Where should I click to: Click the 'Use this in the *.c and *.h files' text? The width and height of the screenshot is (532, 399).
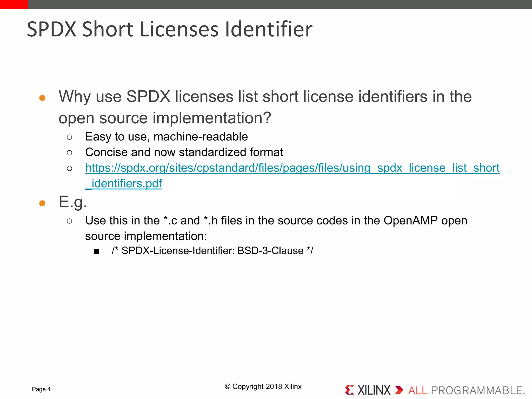[276, 228]
